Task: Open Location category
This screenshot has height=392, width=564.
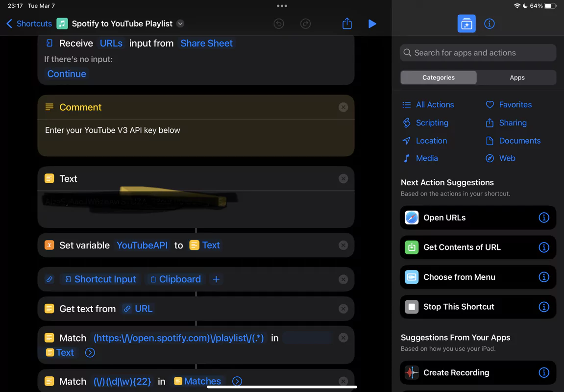Action: tap(424, 141)
